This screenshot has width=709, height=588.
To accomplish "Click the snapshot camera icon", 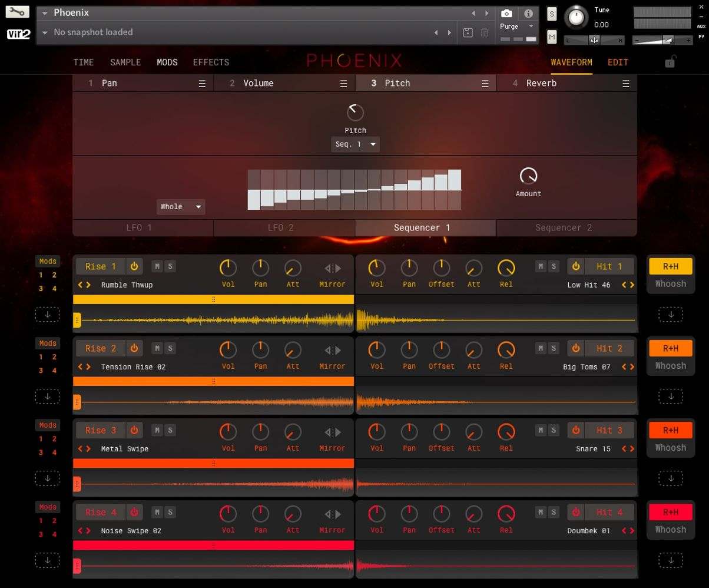I will point(506,14).
